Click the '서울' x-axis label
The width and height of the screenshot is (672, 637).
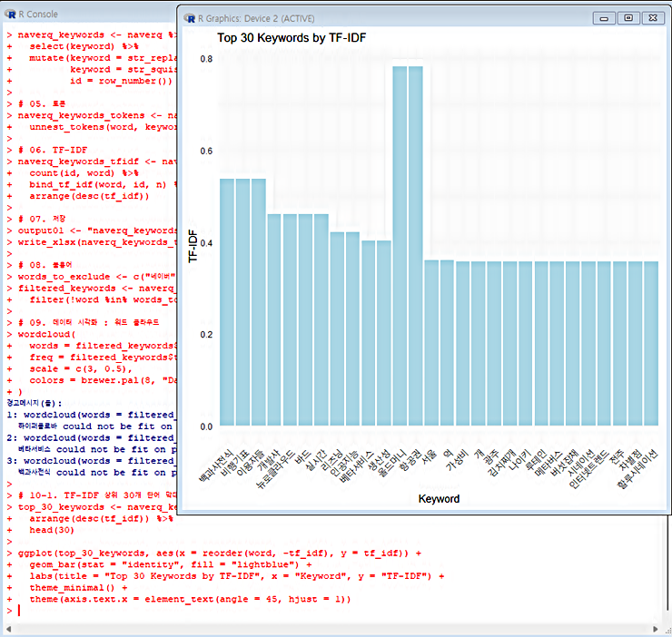tap(430, 456)
